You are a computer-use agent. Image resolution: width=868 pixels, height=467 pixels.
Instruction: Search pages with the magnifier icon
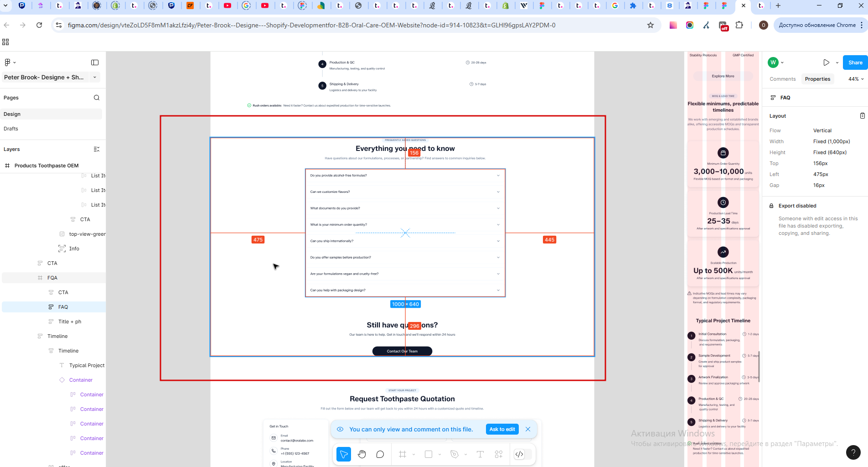click(x=97, y=98)
